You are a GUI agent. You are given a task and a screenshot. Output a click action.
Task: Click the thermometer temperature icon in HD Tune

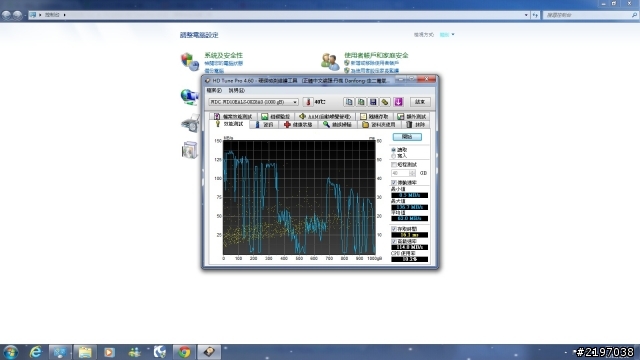point(308,102)
